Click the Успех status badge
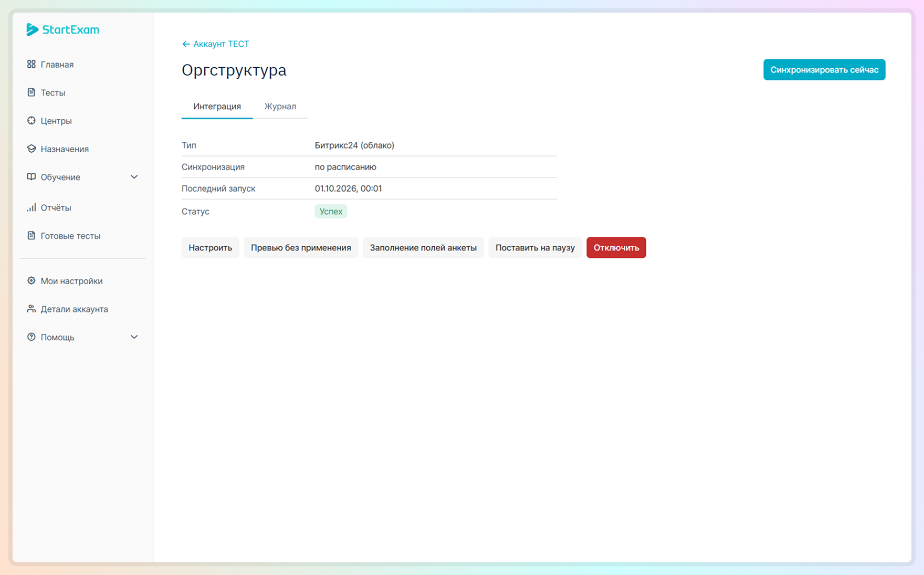924x575 pixels. (331, 211)
